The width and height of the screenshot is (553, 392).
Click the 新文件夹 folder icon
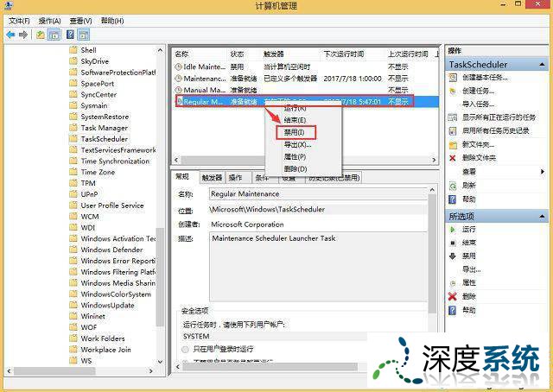pos(453,144)
